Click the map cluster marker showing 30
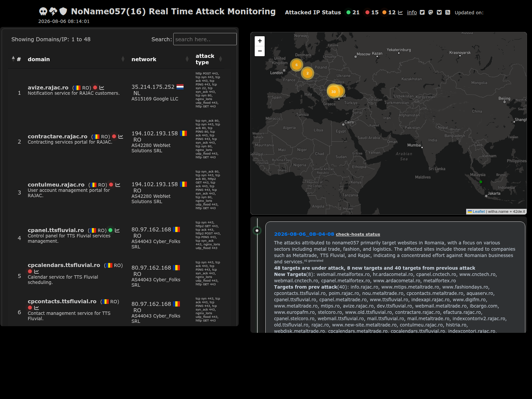This screenshot has height=399, width=532. [333, 91]
